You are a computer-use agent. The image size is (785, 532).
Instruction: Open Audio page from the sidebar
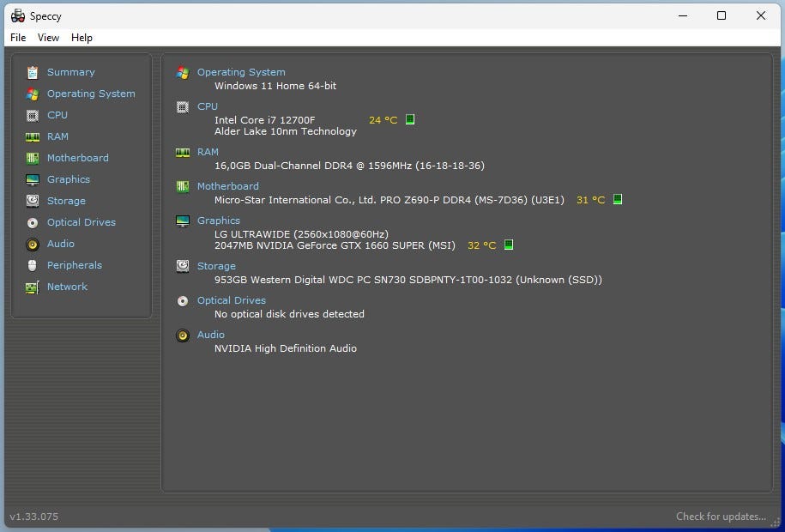pyautogui.click(x=61, y=244)
